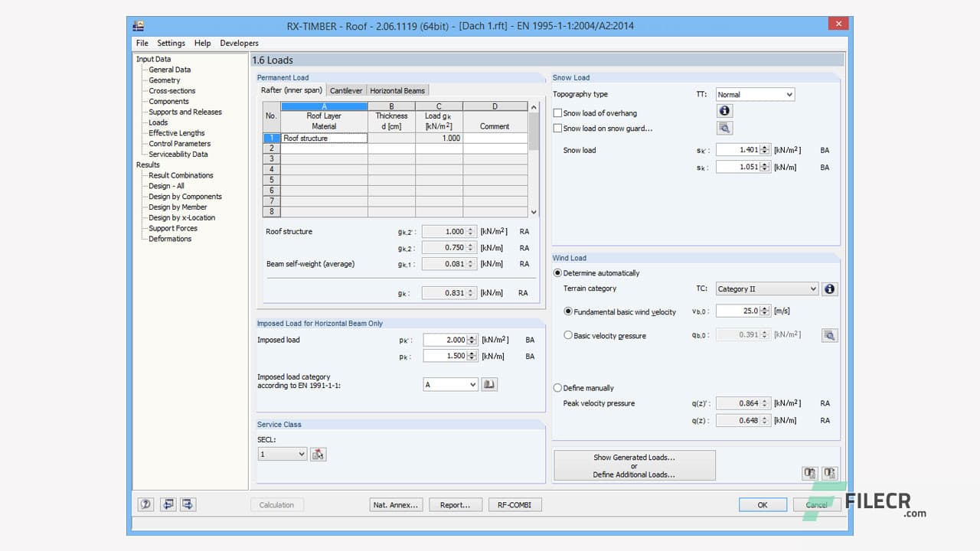Click the info icon next to Terrain category
The image size is (980, 551).
coord(829,289)
